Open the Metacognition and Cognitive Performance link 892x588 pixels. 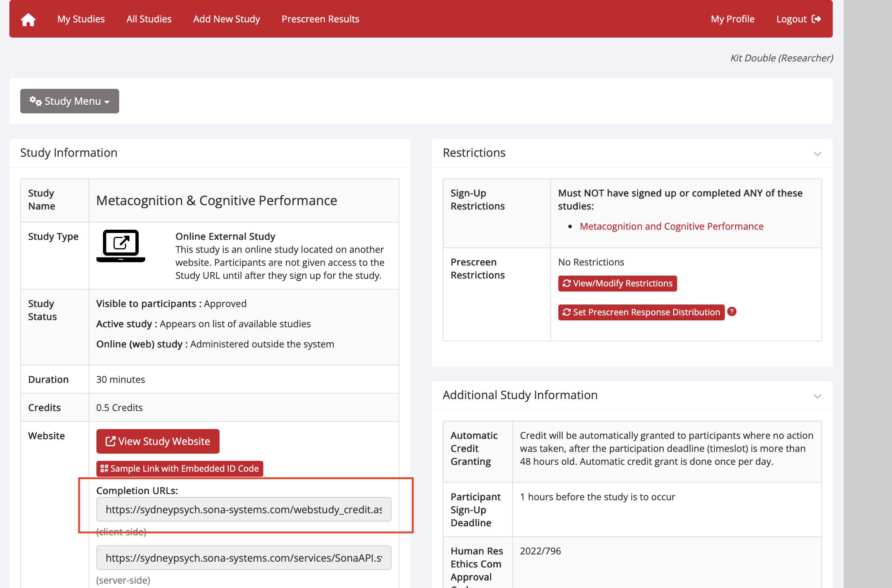(672, 226)
